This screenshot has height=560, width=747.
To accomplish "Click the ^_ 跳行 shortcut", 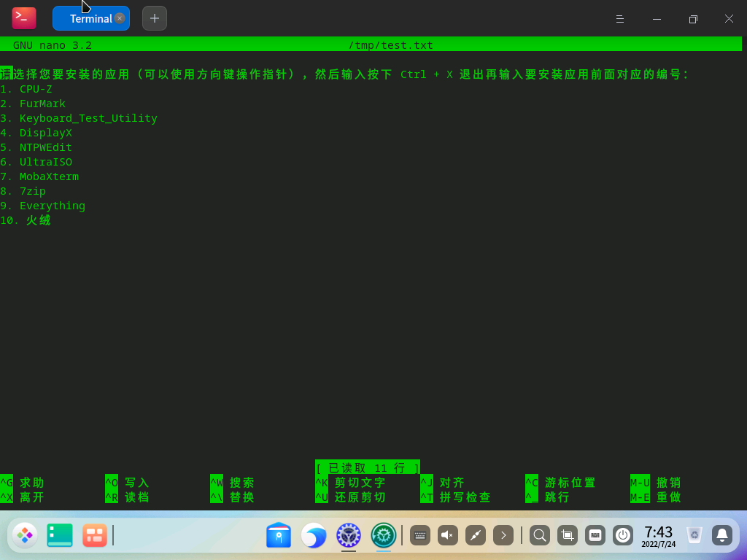I will click(548, 497).
